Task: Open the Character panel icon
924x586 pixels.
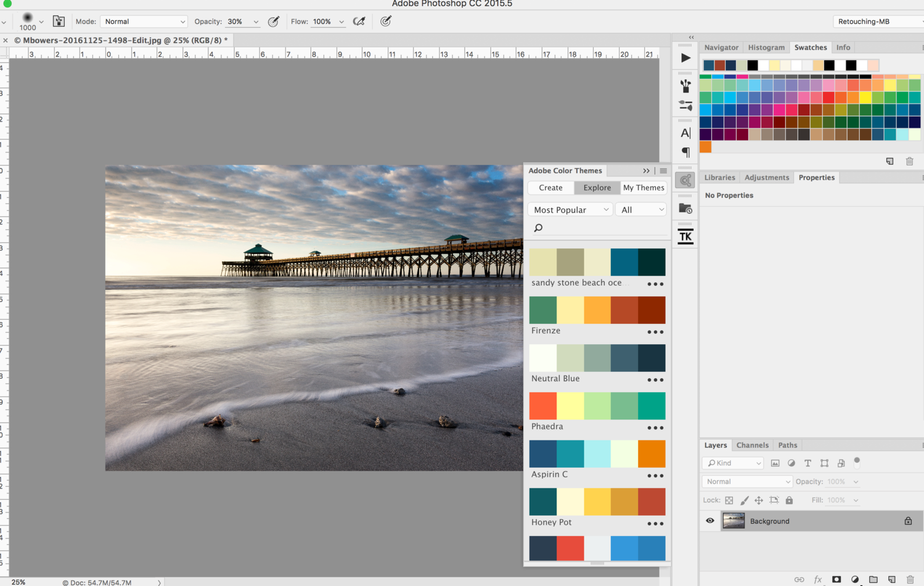Action: (685, 133)
